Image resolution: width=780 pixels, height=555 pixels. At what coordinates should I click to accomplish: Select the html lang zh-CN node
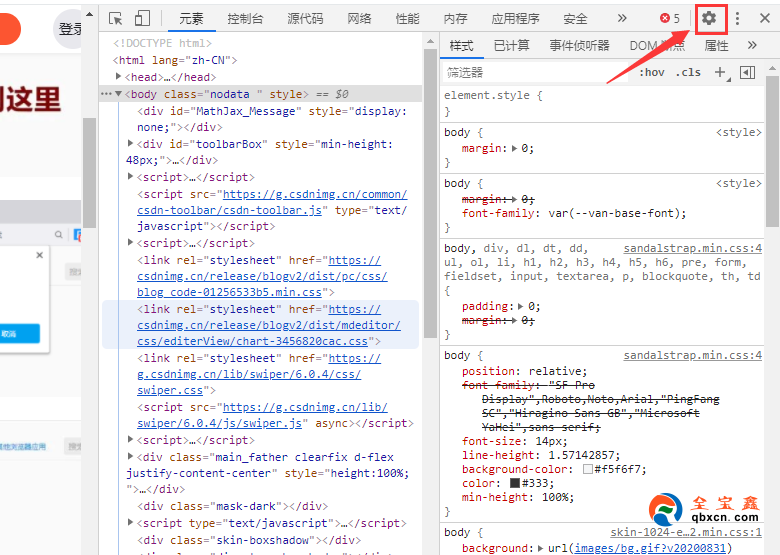point(175,60)
